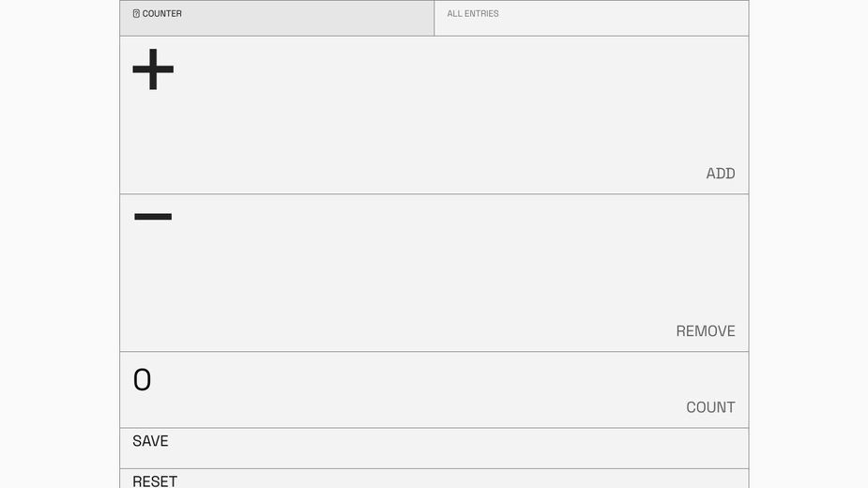Click the large minus icon
This screenshot has height=488, width=868.
tap(153, 217)
